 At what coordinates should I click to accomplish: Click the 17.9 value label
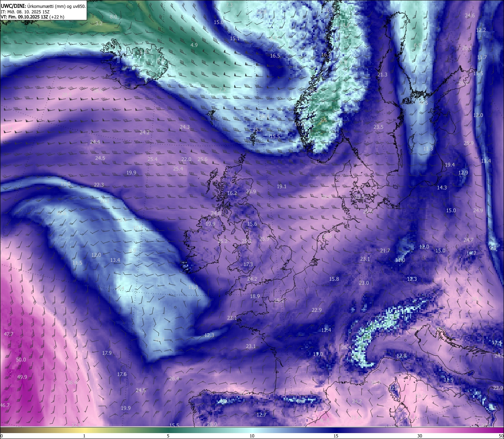pyautogui.click(x=107, y=353)
